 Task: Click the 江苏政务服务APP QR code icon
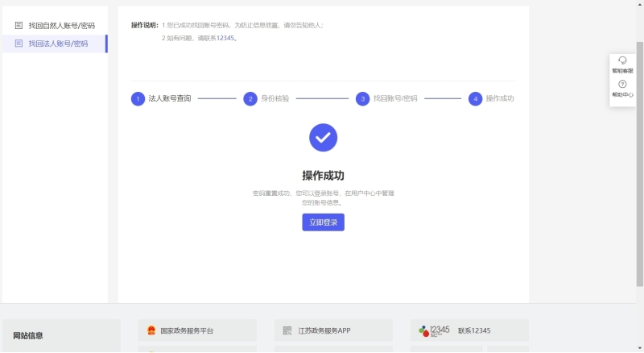[x=287, y=330]
